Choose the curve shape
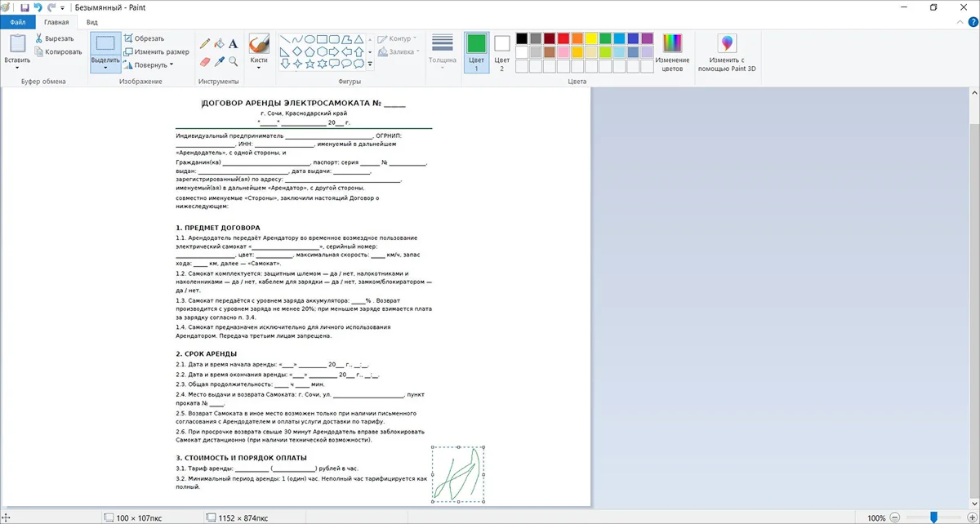 [297, 39]
